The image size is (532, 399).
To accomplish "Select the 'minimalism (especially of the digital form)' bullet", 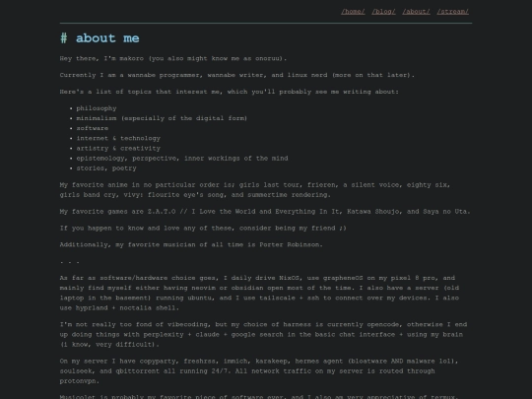I will pyautogui.click(x=162, y=118).
